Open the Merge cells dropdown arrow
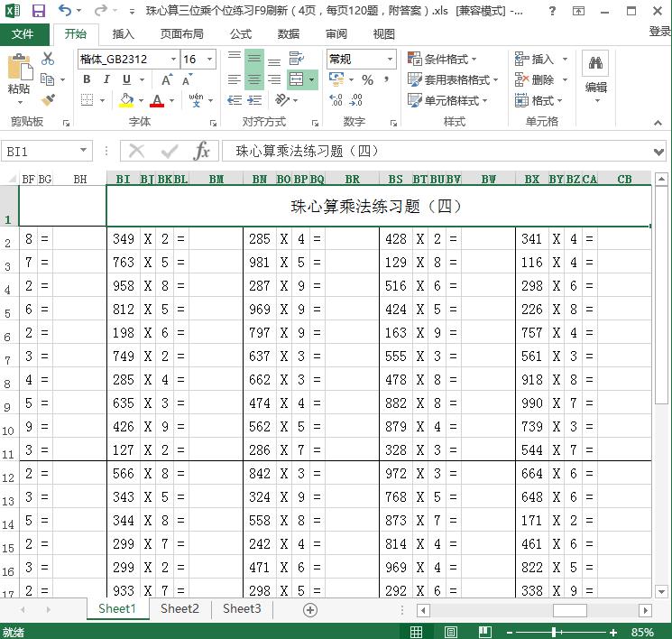 (311, 79)
